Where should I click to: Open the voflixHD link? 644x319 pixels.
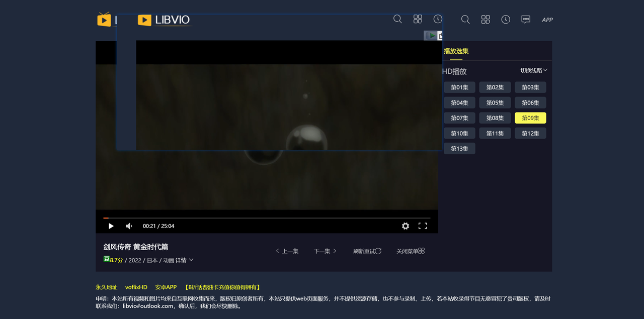tap(136, 287)
